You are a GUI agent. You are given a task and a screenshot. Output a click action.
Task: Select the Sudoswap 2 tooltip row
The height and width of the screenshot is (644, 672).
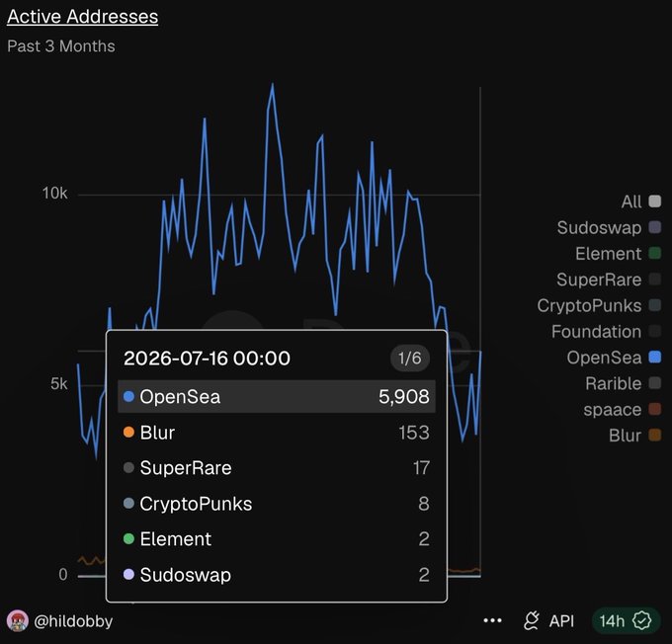(277, 575)
